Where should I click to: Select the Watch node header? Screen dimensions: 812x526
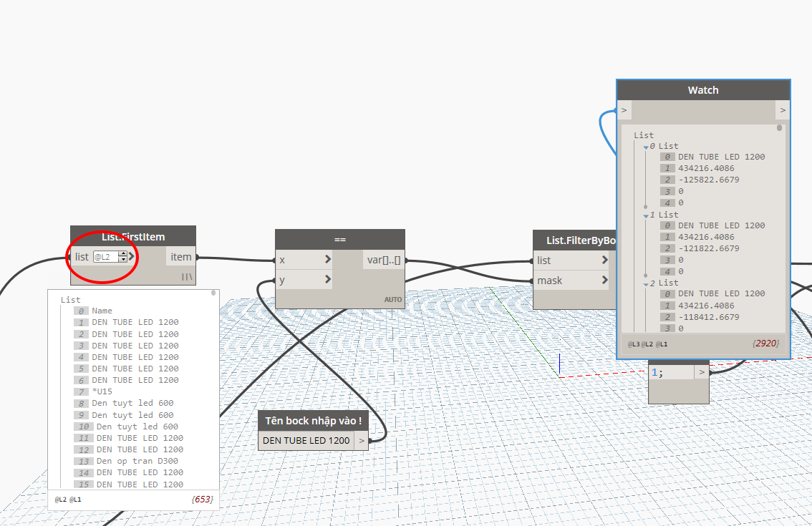tap(703, 90)
